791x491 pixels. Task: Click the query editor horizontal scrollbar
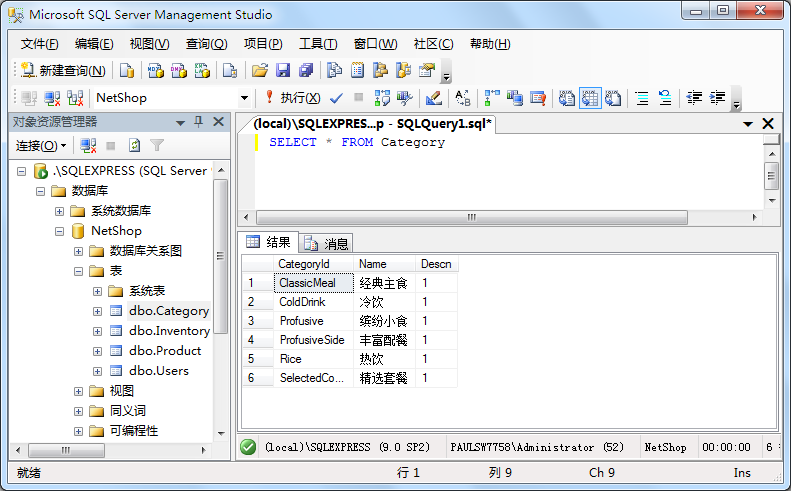point(472,217)
